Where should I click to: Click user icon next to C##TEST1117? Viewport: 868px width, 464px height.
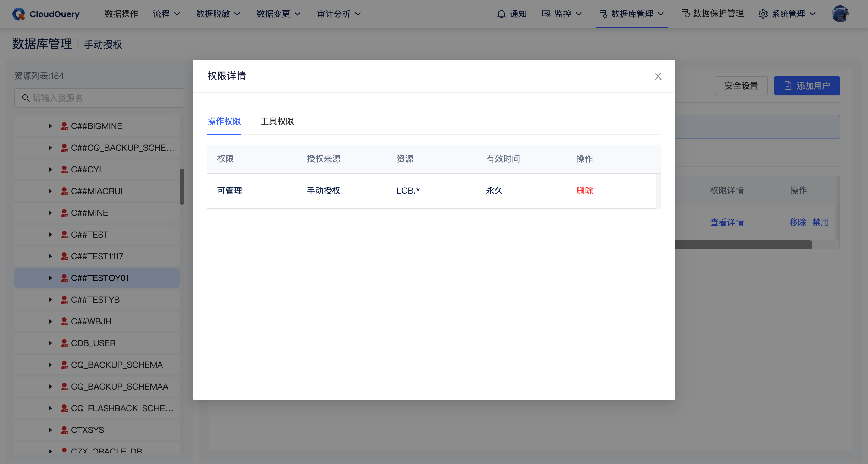(64, 257)
